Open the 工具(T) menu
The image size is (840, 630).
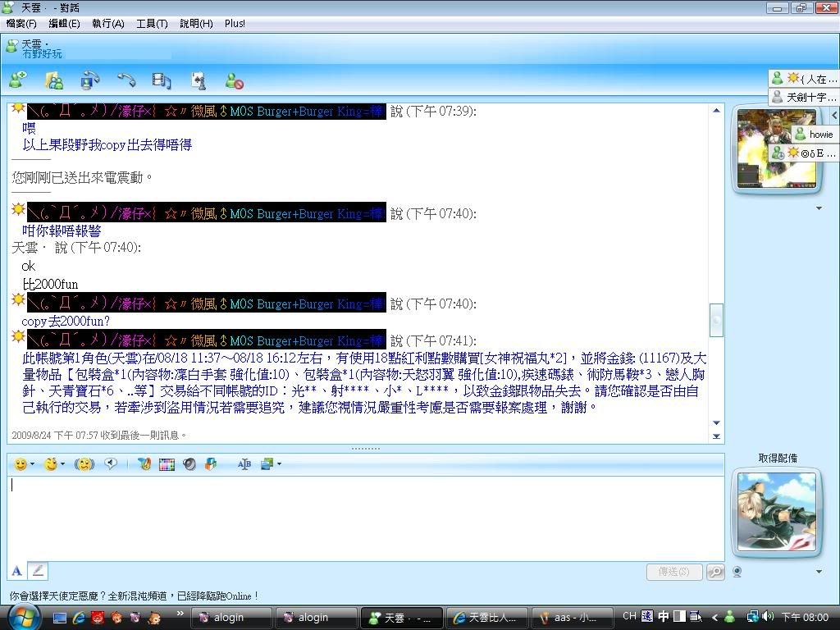coord(151,24)
